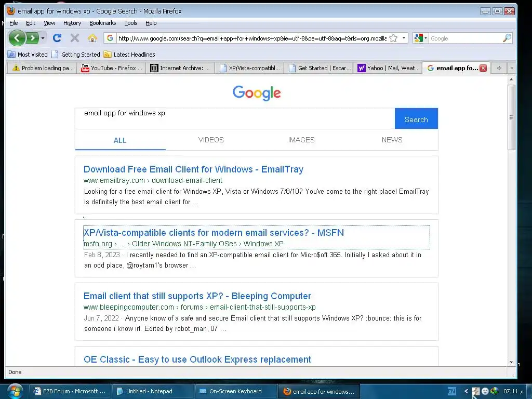
Task: Bookmark this page with the star icon
Action: click(x=393, y=38)
